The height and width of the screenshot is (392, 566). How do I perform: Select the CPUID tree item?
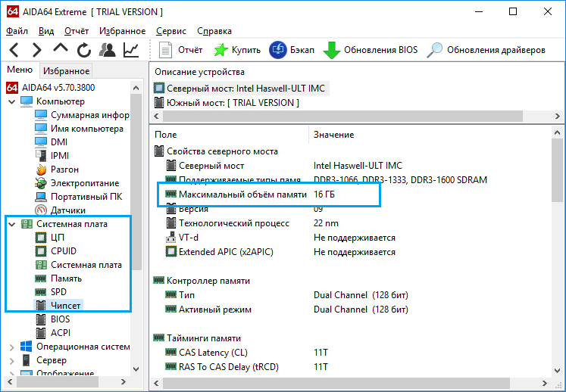tap(56, 251)
